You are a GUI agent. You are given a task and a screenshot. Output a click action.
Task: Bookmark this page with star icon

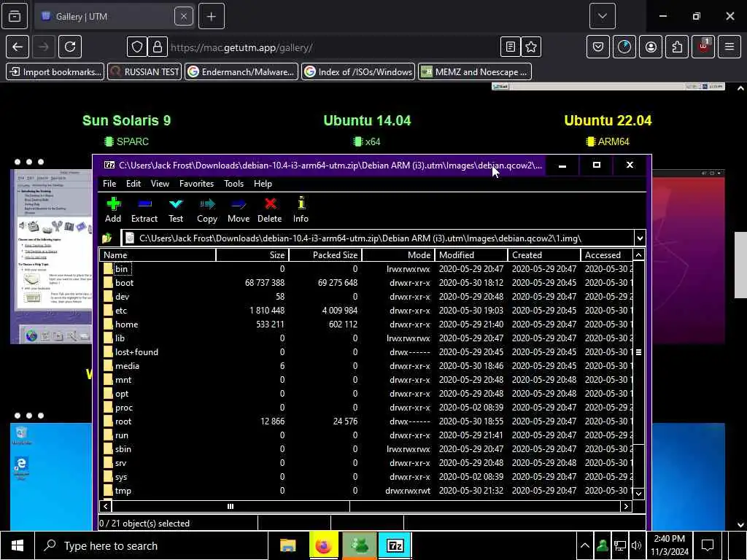click(531, 47)
